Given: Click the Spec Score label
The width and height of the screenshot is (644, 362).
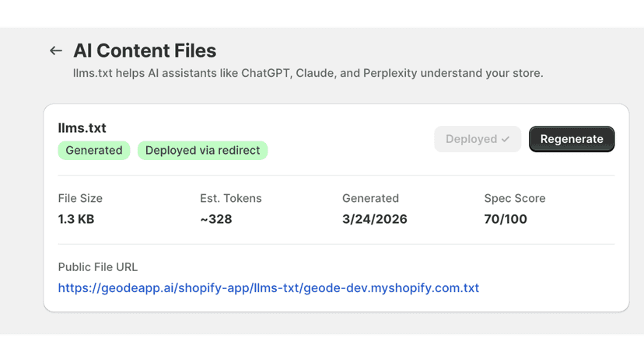Looking at the screenshot, I should pyautogui.click(x=515, y=198).
